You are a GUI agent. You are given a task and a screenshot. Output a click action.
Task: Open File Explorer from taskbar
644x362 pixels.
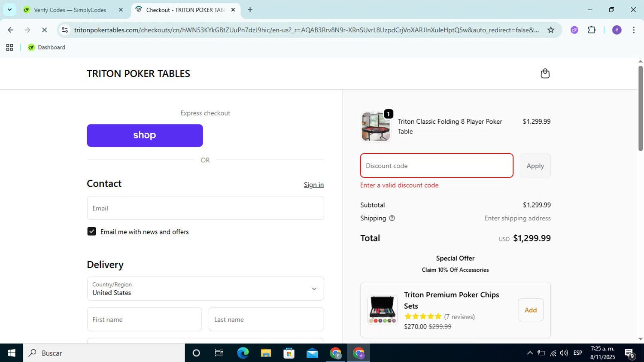click(x=266, y=353)
